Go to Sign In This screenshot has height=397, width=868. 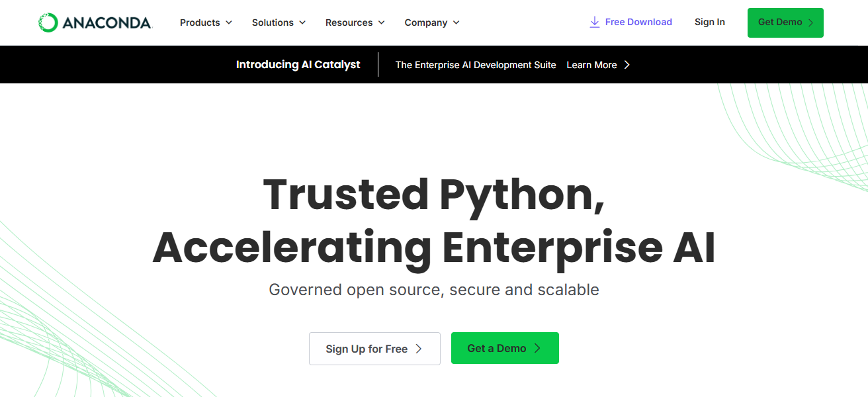(710, 22)
